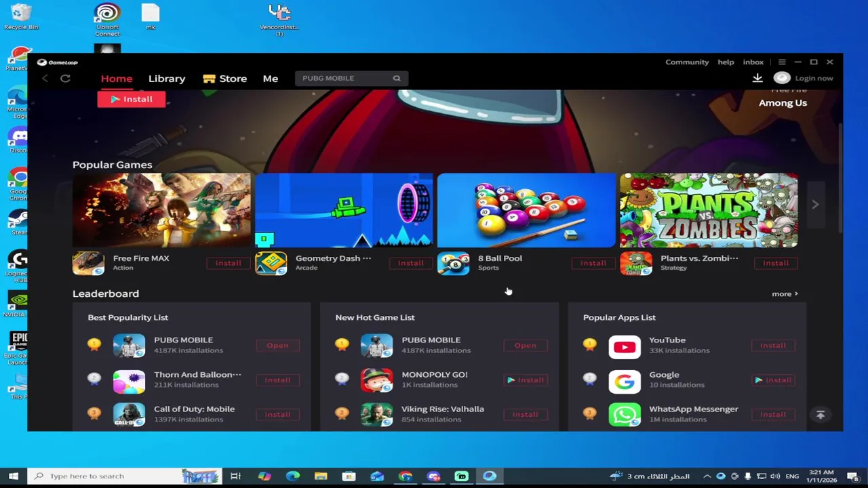Viewport: 868px width, 488px height.
Task: Open the Me tab
Action: (271, 79)
